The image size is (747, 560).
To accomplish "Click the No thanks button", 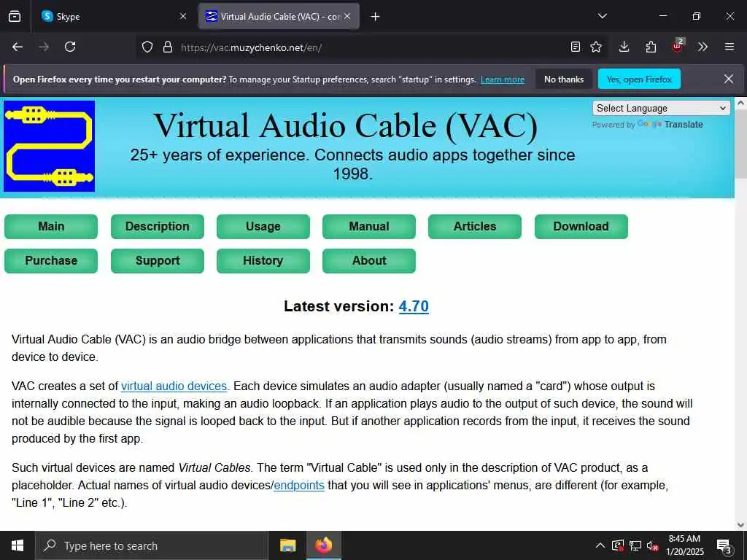I will (564, 79).
